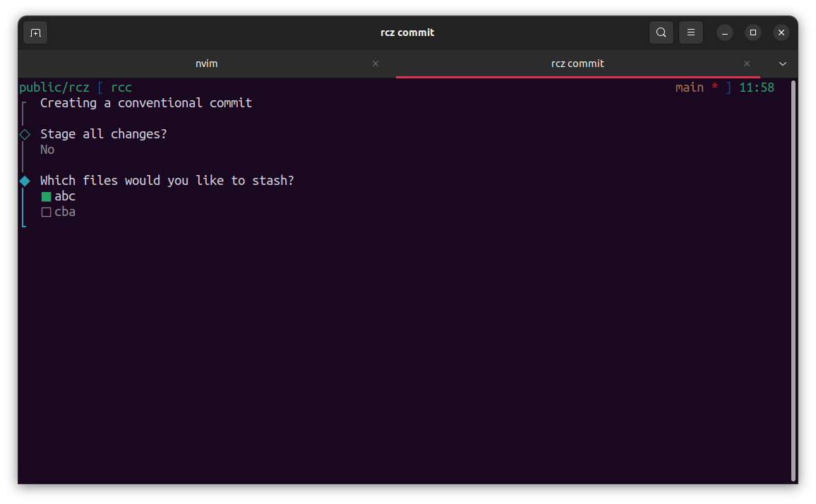Click the hollow diamond beside Stage all changes
Viewport: 816px width, 504px height.
click(x=25, y=134)
